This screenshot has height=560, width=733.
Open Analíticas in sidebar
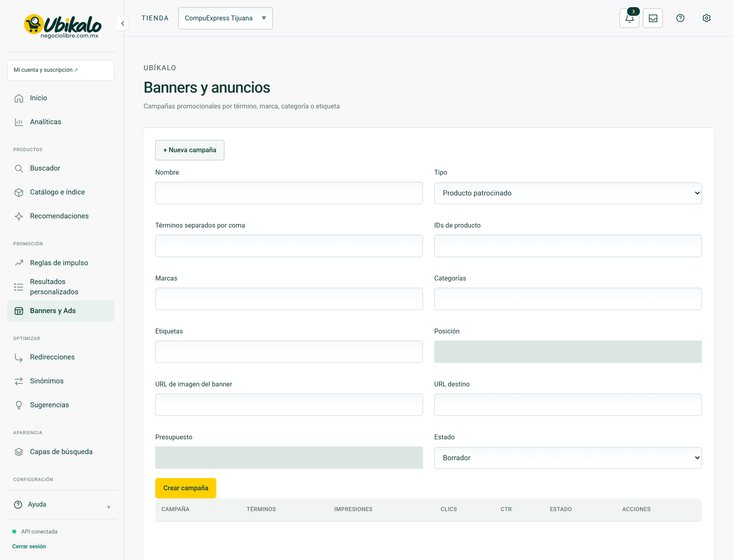pos(61,122)
